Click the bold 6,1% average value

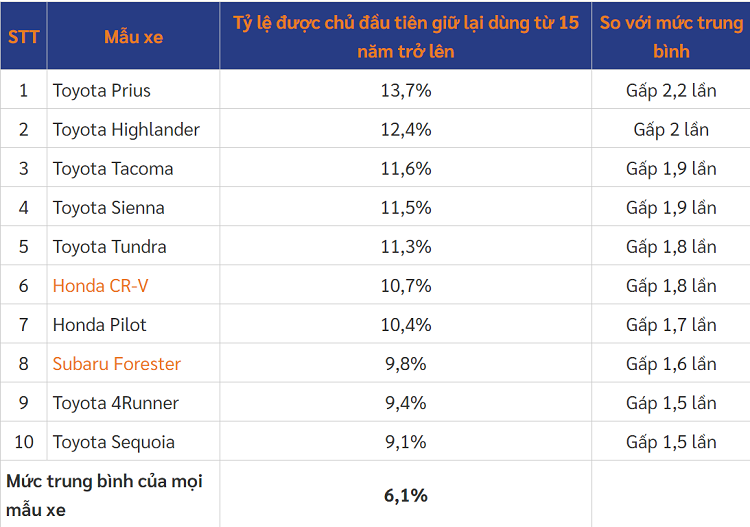(x=405, y=495)
